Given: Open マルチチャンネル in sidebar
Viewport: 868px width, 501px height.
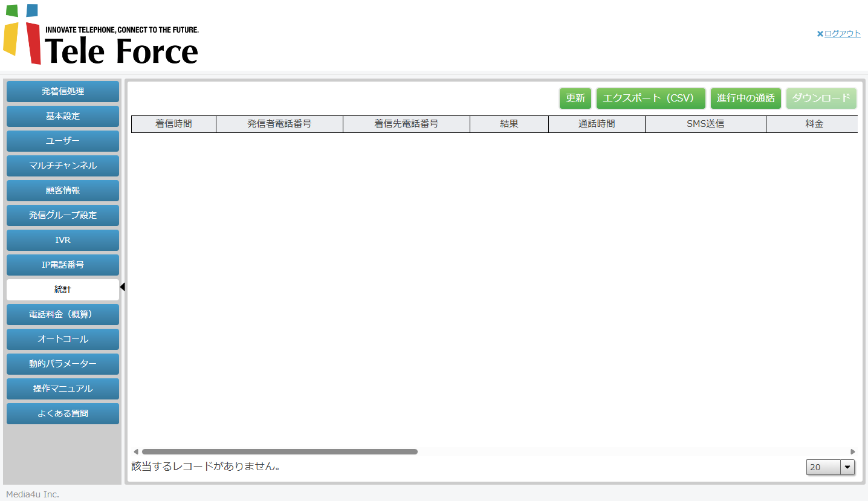Looking at the screenshot, I should click(63, 166).
